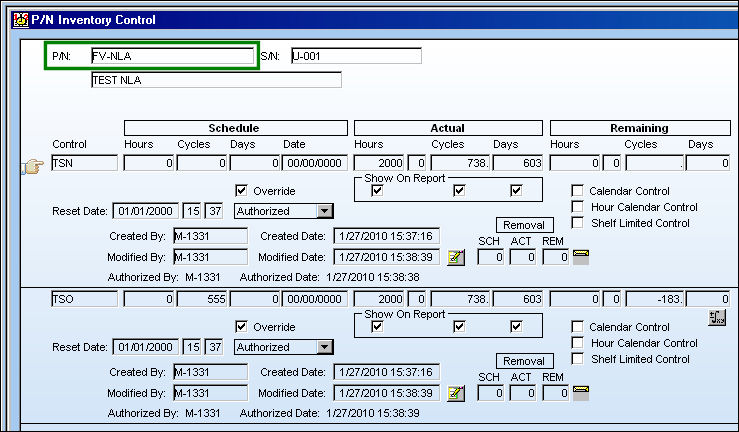Enable Shelf Limited Control in TSO section
This screenshot has height=432, width=739.
577,359
